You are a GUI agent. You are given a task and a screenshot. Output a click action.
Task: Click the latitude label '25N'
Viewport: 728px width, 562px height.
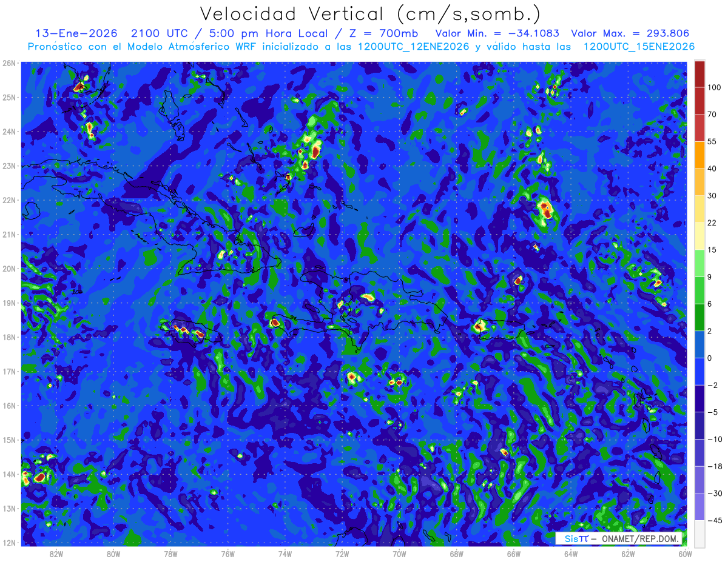pyautogui.click(x=8, y=97)
